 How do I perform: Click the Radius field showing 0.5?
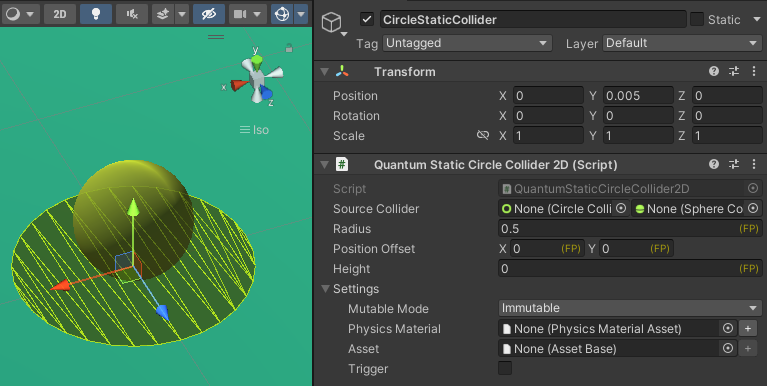pyautogui.click(x=630, y=228)
